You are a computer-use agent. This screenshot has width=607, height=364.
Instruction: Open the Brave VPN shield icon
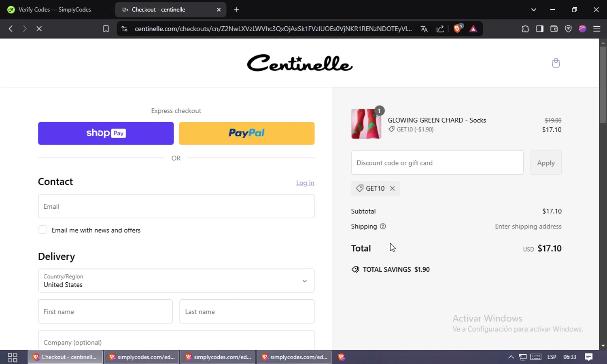pyautogui.click(x=568, y=29)
